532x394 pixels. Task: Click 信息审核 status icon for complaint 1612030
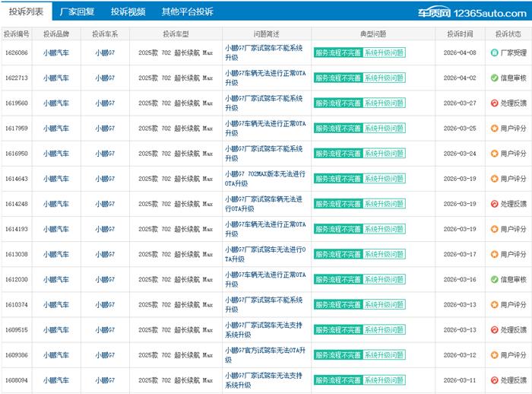[494, 279]
